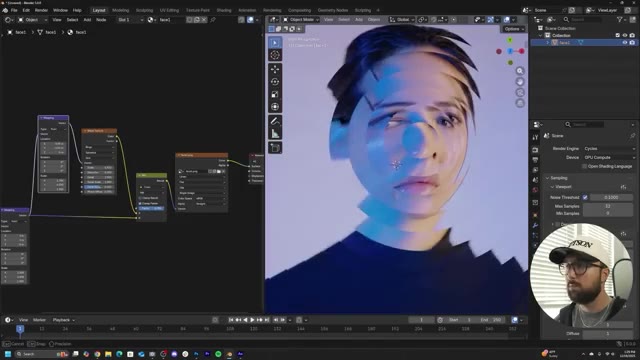Switch perspective/orthographic with the grid gizmo

coord(520,103)
